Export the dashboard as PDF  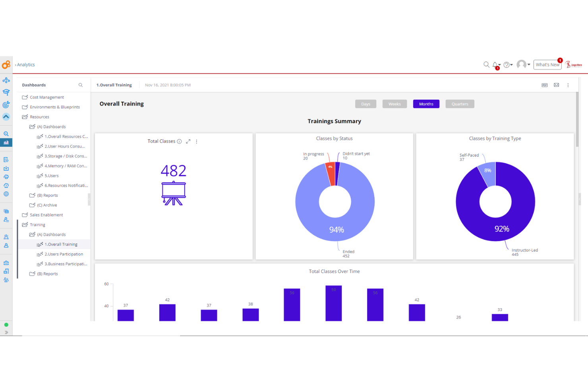coord(544,85)
